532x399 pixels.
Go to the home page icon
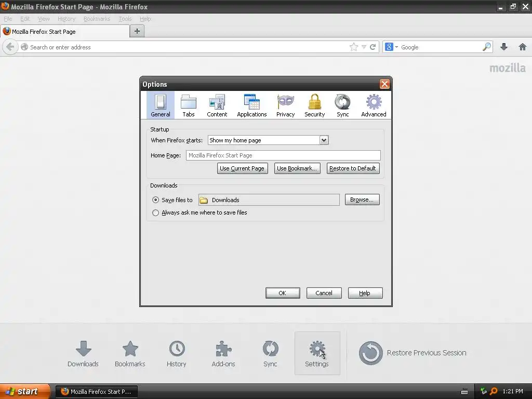(x=523, y=47)
